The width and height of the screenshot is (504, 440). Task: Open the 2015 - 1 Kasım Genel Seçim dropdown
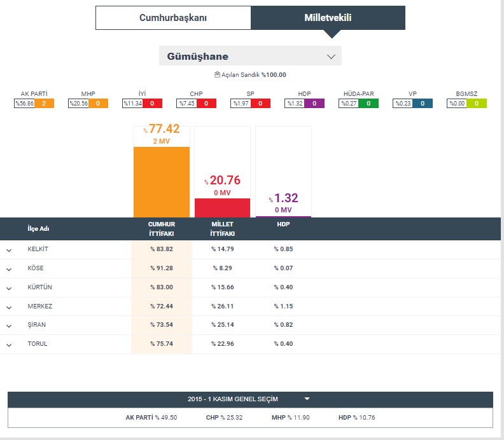coord(249,399)
